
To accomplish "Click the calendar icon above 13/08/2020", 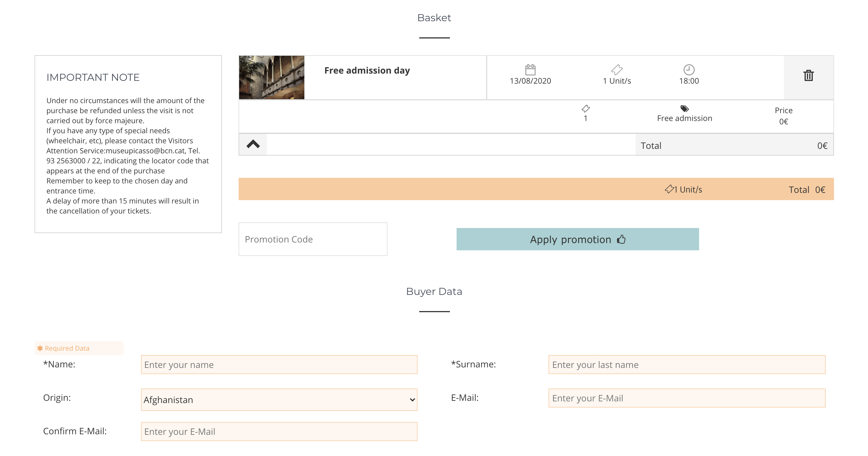I will tap(530, 70).
